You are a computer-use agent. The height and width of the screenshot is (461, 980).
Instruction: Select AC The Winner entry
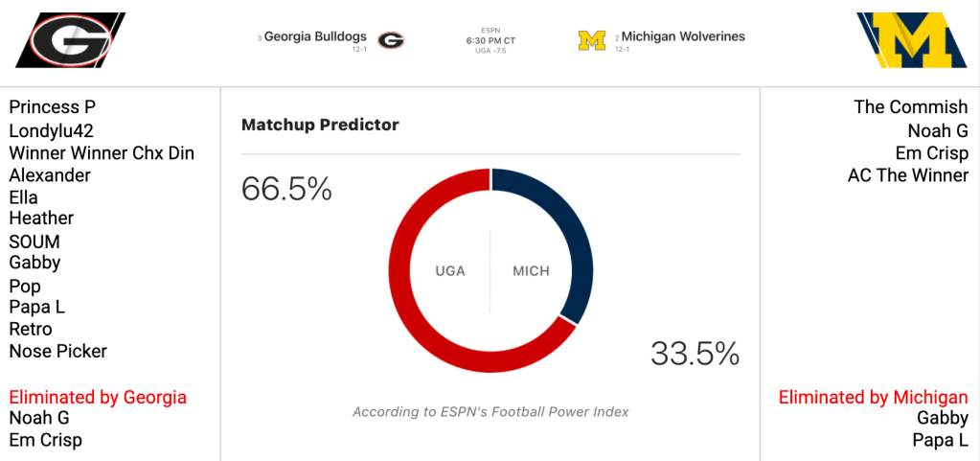[x=908, y=175]
